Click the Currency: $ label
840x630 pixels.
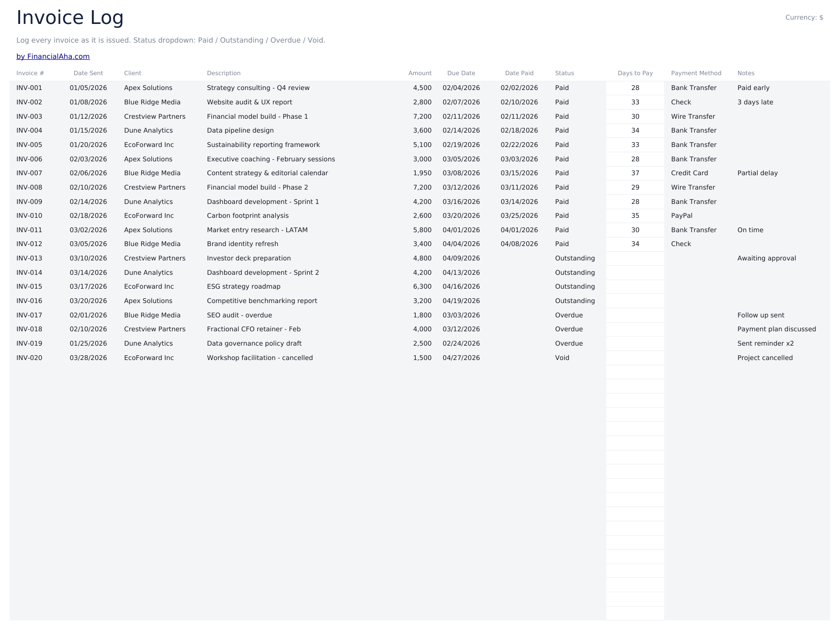point(804,18)
